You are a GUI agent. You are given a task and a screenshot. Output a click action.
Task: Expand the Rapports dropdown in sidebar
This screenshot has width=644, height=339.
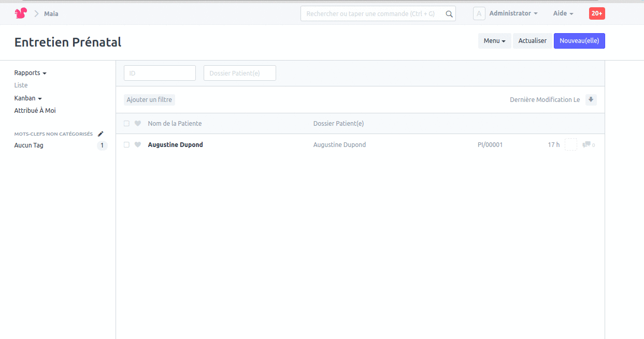coord(30,73)
